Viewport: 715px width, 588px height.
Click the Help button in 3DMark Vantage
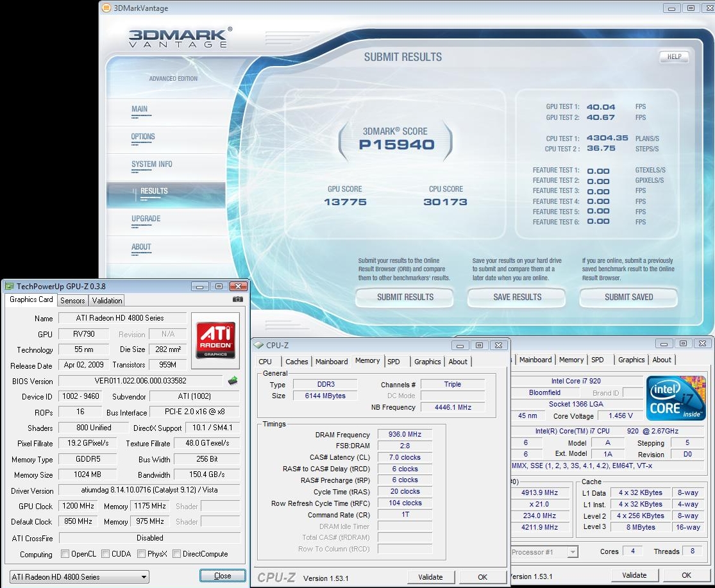click(675, 56)
